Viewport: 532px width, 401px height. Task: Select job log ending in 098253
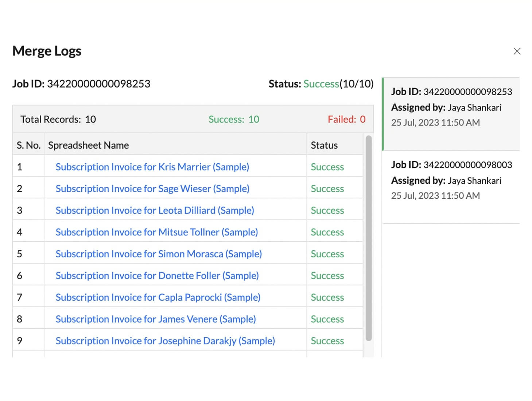451,107
